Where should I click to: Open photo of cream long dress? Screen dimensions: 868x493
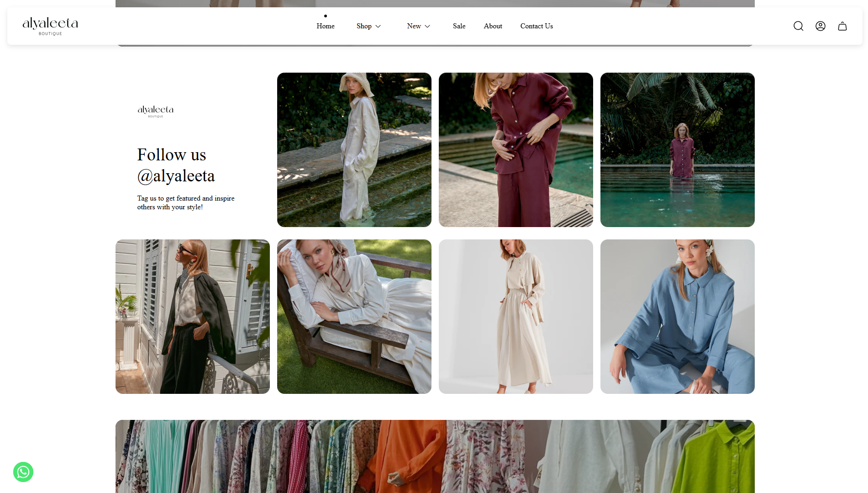pyautogui.click(x=516, y=317)
